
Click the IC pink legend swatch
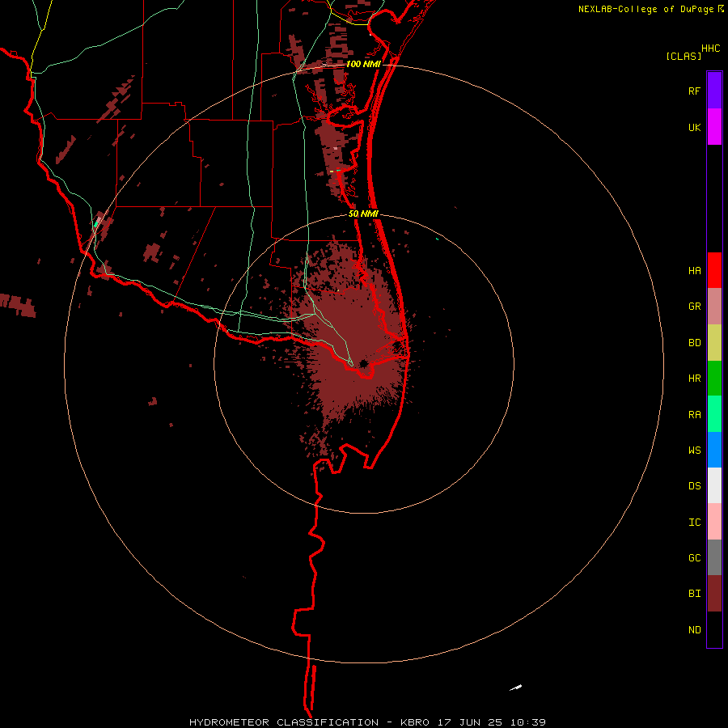coord(714,522)
